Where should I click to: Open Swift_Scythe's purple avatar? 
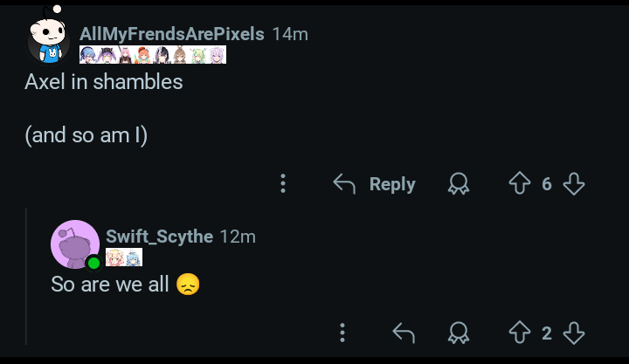point(75,244)
